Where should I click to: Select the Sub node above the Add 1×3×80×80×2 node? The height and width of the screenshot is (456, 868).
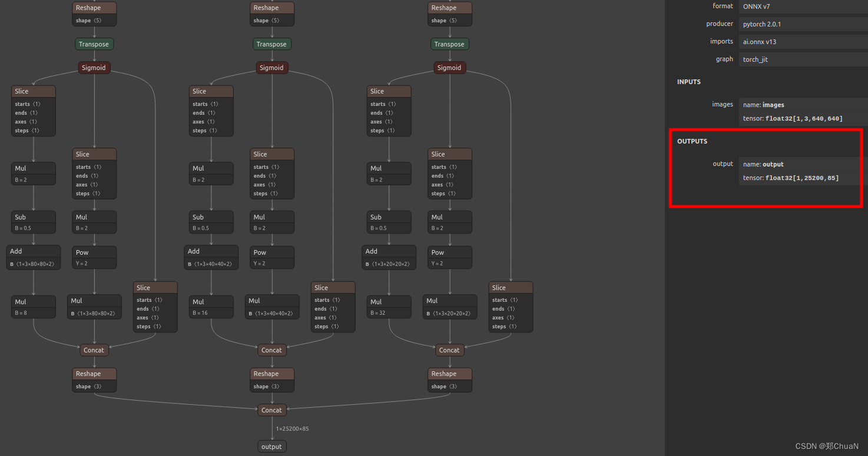pyautogui.click(x=34, y=222)
